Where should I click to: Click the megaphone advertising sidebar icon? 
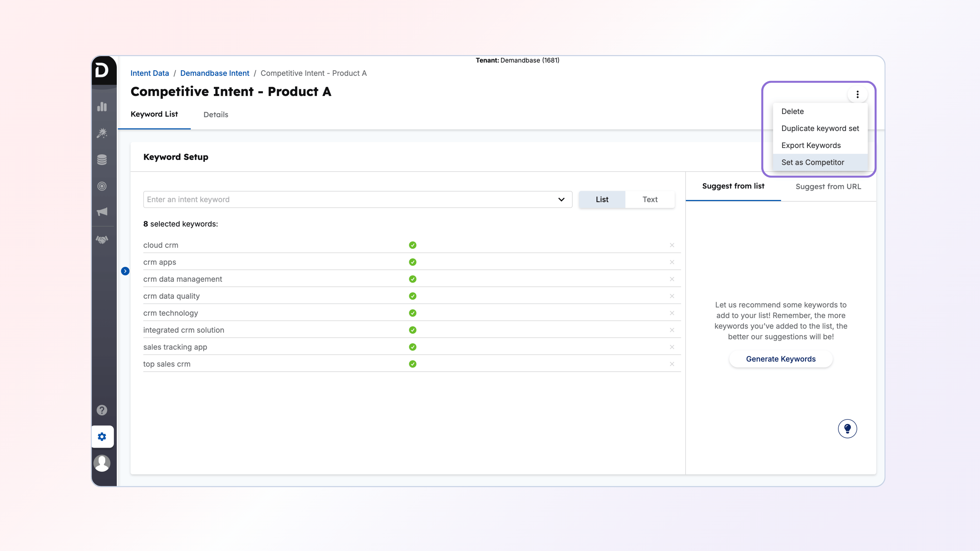click(x=102, y=212)
